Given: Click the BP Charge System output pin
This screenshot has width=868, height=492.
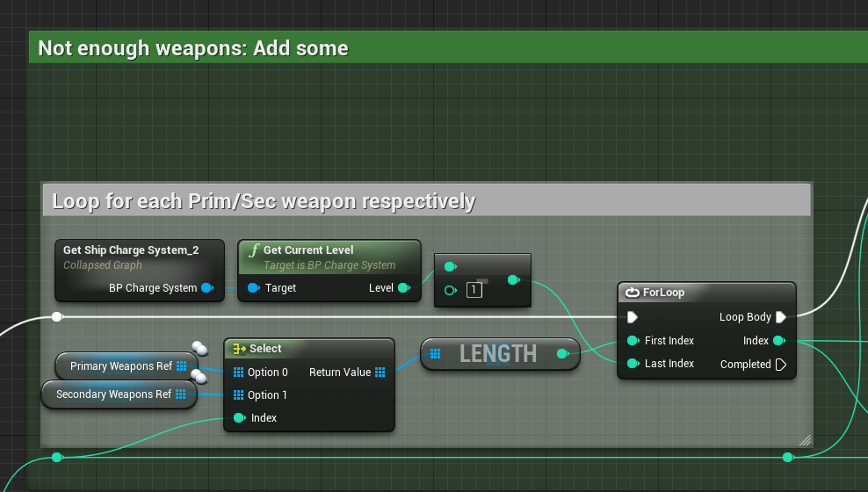Looking at the screenshot, I should pos(206,288).
